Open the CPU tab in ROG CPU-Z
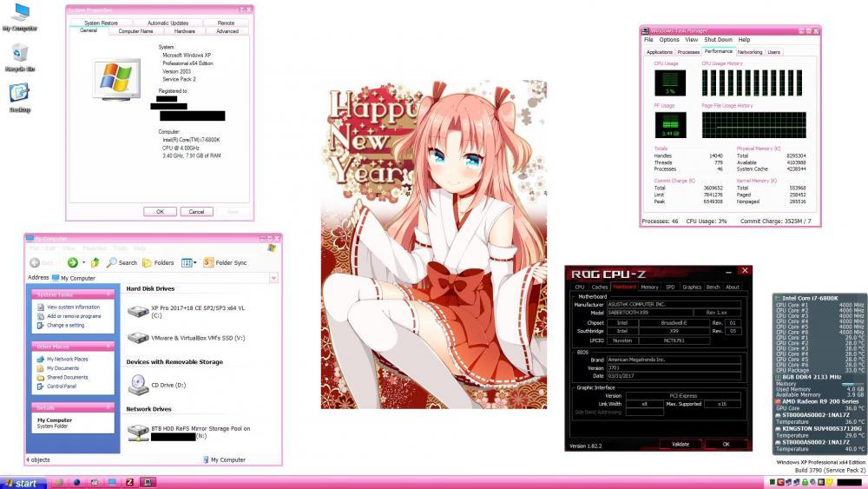The height and width of the screenshot is (489, 868). [580, 287]
